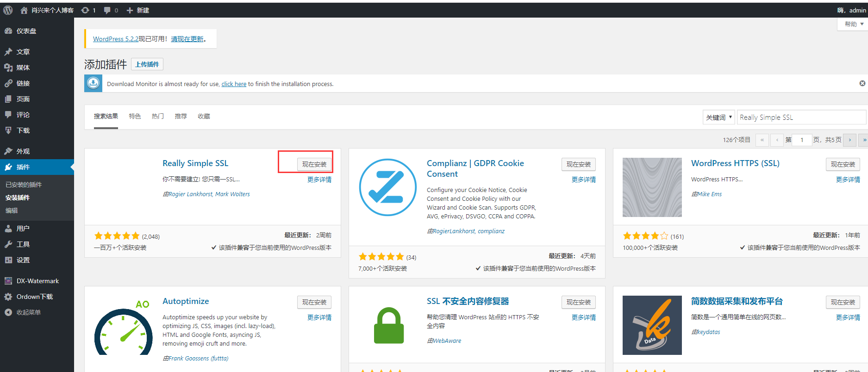Click the 上传插件 button
The height and width of the screenshot is (372, 868).
tap(147, 64)
